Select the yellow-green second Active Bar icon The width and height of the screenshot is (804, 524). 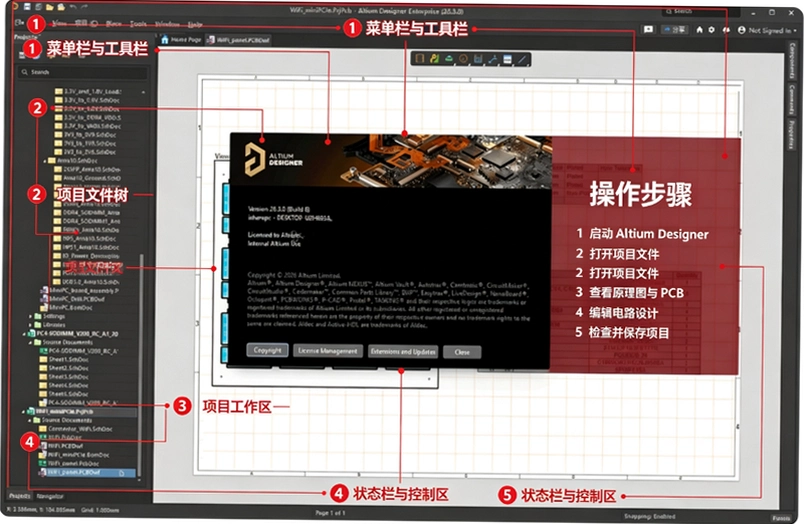click(x=434, y=58)
